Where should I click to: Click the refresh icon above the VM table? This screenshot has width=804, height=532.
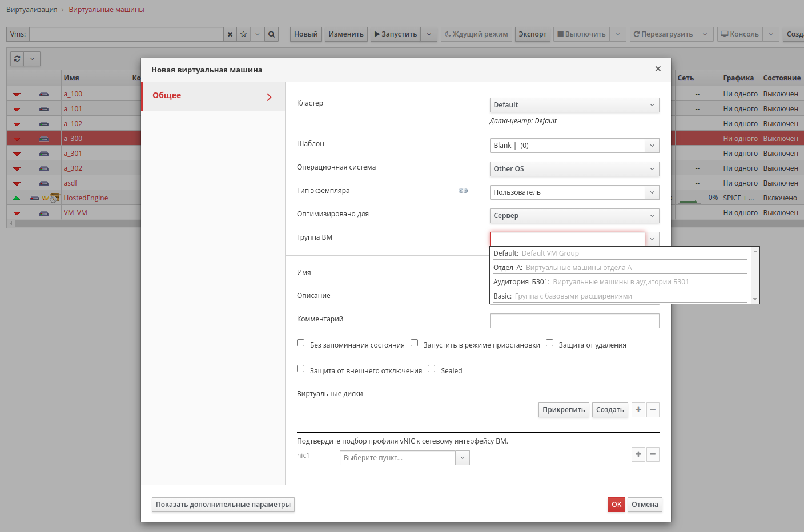[x=18, y=59]
